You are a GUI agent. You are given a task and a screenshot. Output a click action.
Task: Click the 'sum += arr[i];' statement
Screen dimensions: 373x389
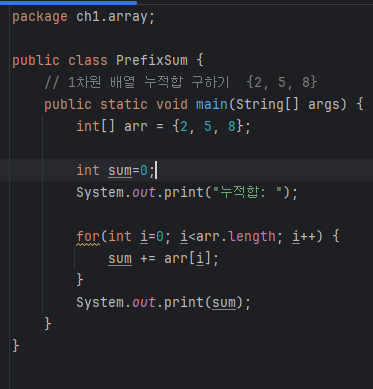click(163, 259)
